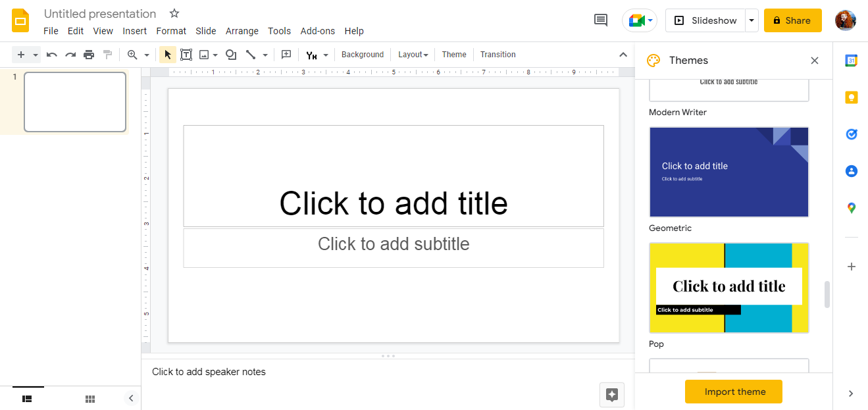Redo the last action

pos(70,55)
